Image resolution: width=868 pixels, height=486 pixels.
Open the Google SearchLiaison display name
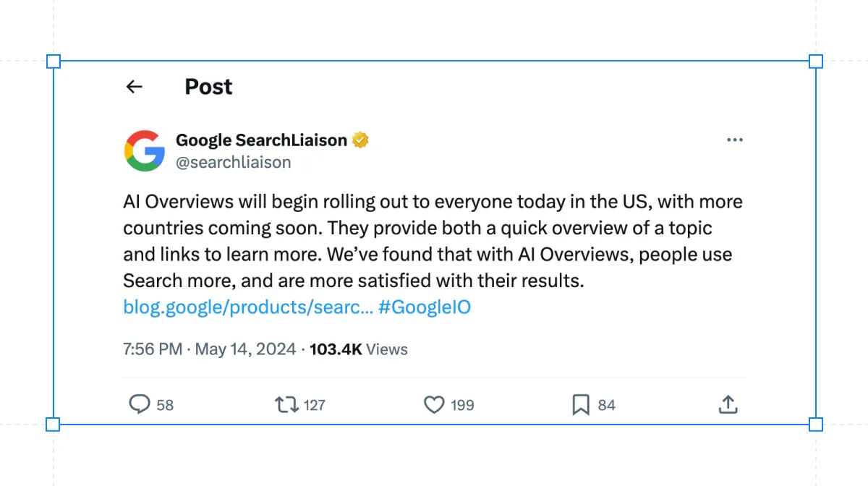262,140
